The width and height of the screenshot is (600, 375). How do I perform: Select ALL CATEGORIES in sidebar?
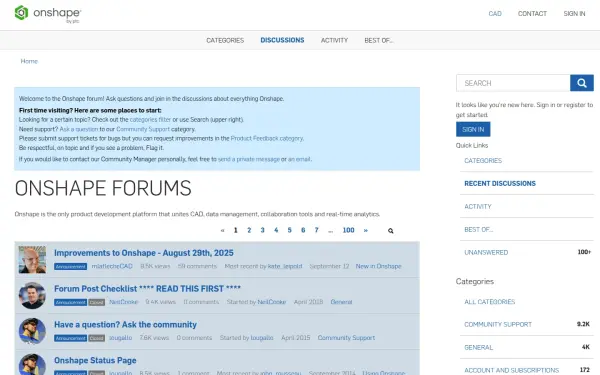click(x=489, y=302)
